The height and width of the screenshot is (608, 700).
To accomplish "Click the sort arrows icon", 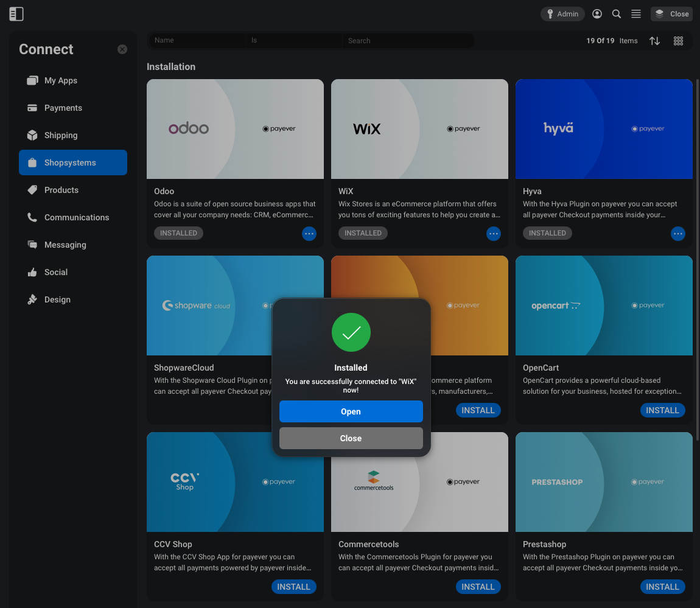I will [654, 41].
